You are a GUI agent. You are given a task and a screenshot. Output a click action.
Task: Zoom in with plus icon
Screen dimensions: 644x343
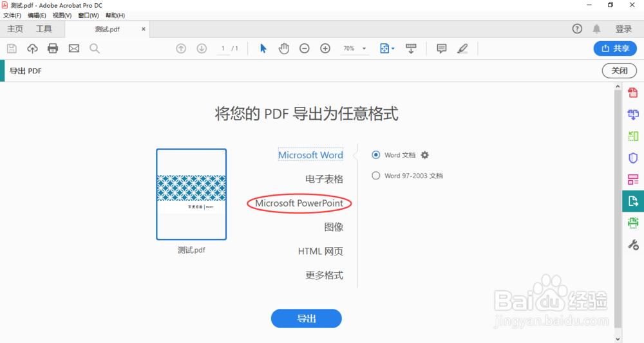coord(325,48)
